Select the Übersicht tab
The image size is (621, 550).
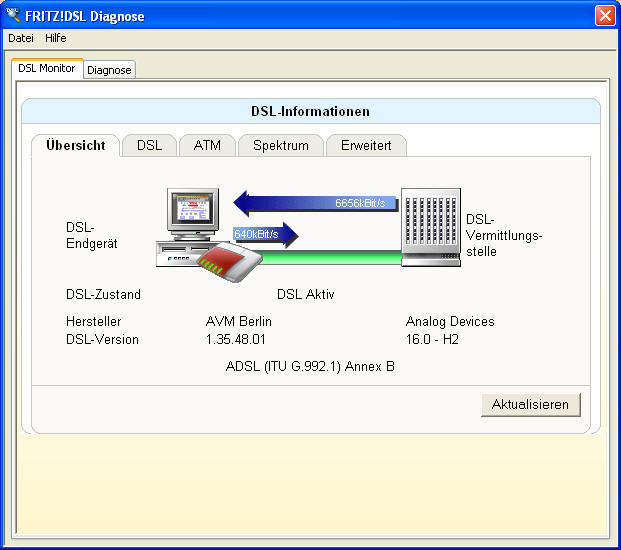(x=76, y=145)
